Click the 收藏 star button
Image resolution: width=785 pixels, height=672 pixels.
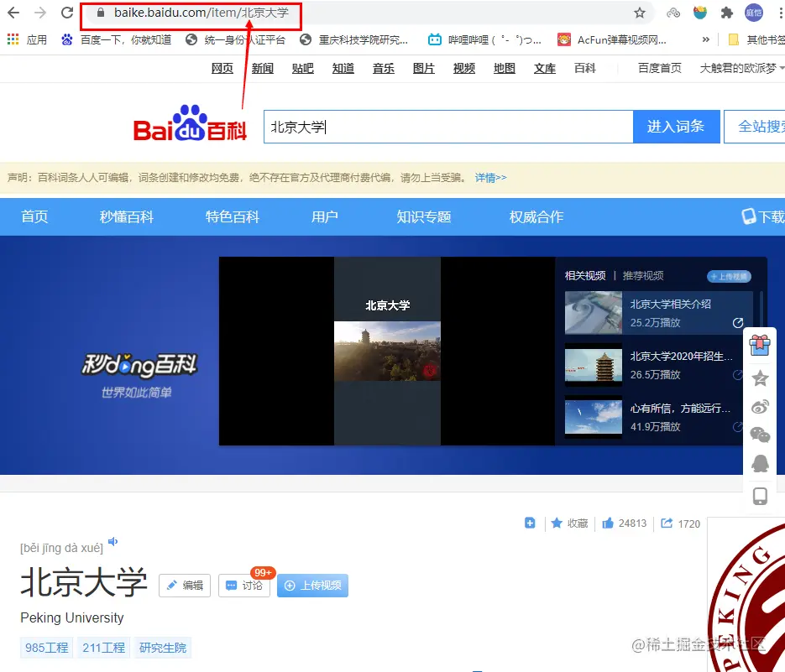point(569,524)
